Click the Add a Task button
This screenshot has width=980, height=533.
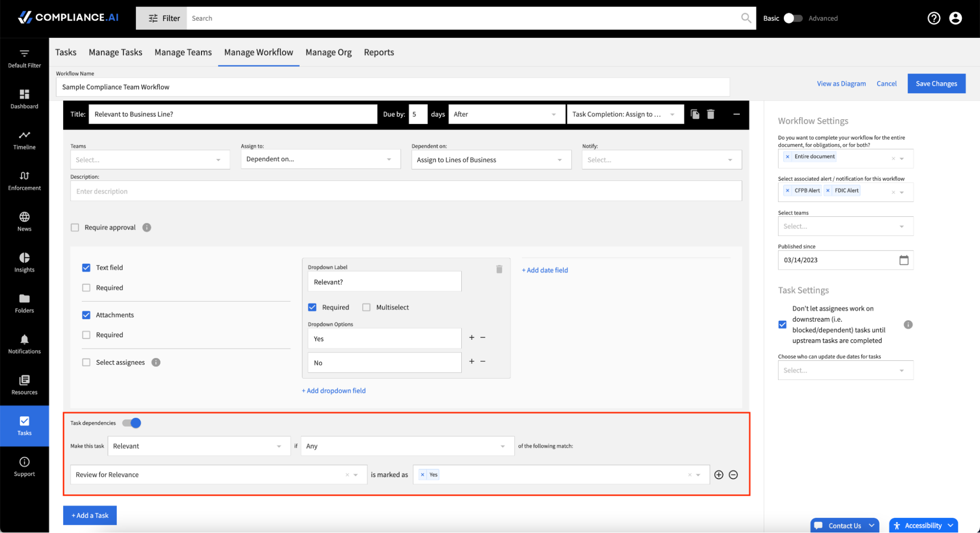90,515
